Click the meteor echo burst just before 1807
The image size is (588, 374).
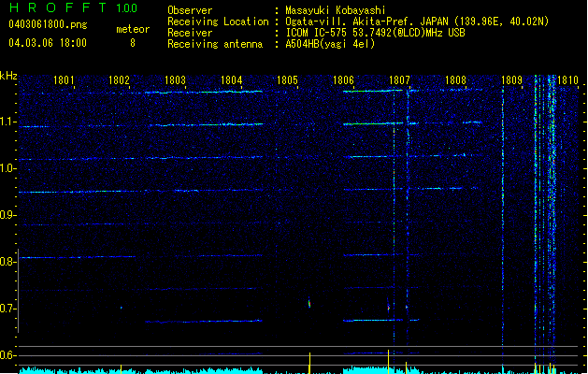389,306
